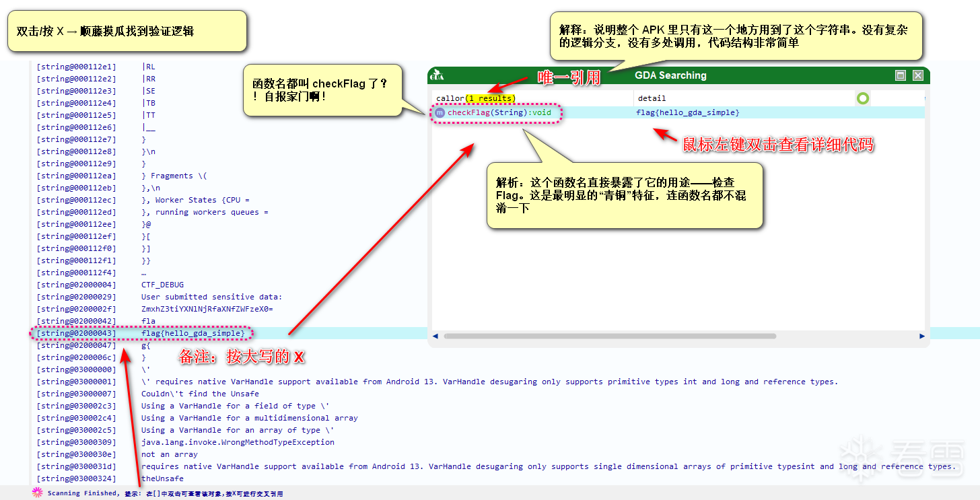Select 'Using a VarHandle for a multidimensional array' string
980x500 pixels.
click(249, 418)
